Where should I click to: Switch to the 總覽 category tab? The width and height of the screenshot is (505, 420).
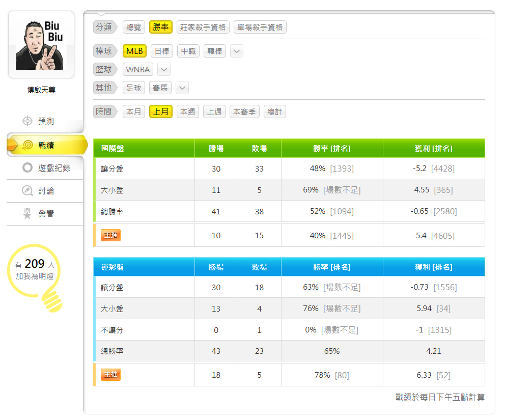click(134, 27)
